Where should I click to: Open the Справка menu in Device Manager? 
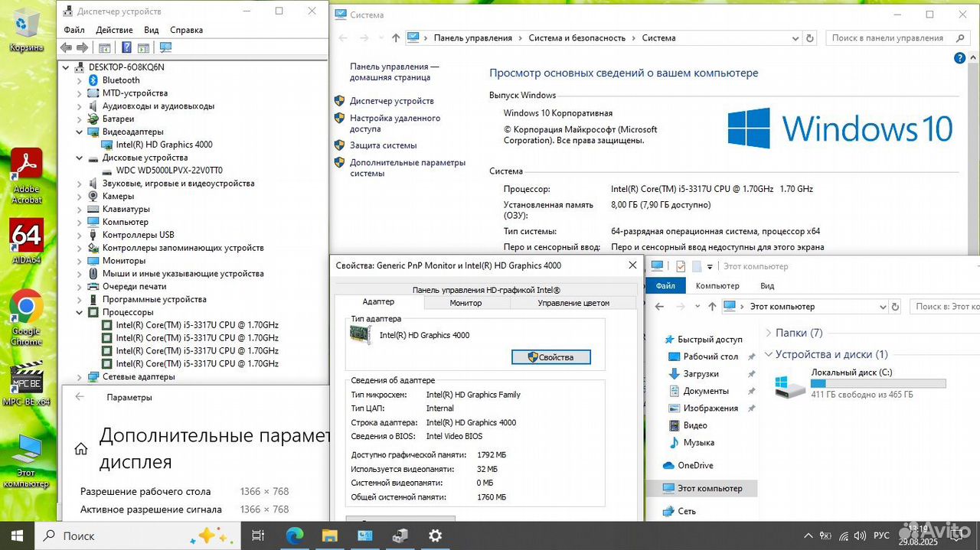pyautogui.click(x=186, y=30)
